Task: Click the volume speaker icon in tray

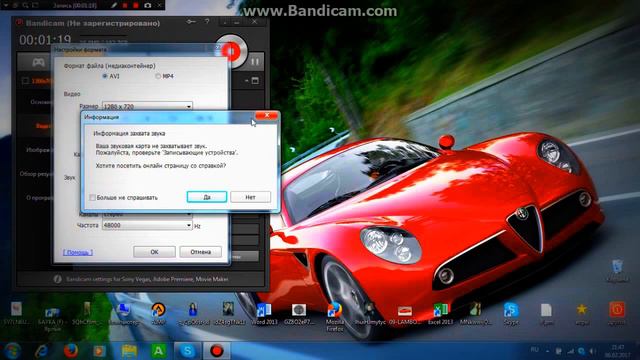Action: (x=592, y=351)
